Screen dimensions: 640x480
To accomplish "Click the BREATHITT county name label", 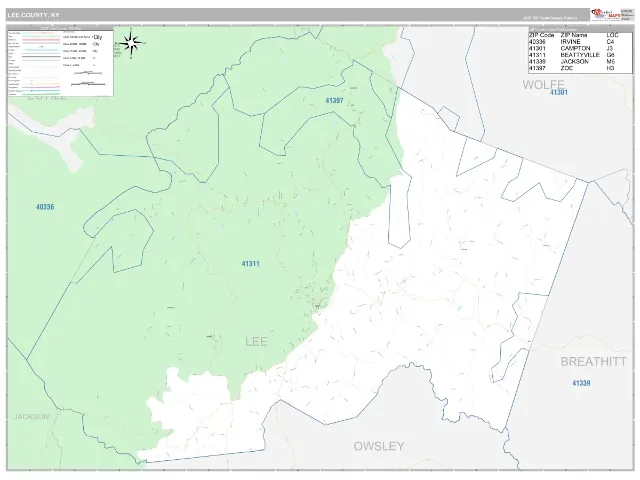I will [593, 362].
